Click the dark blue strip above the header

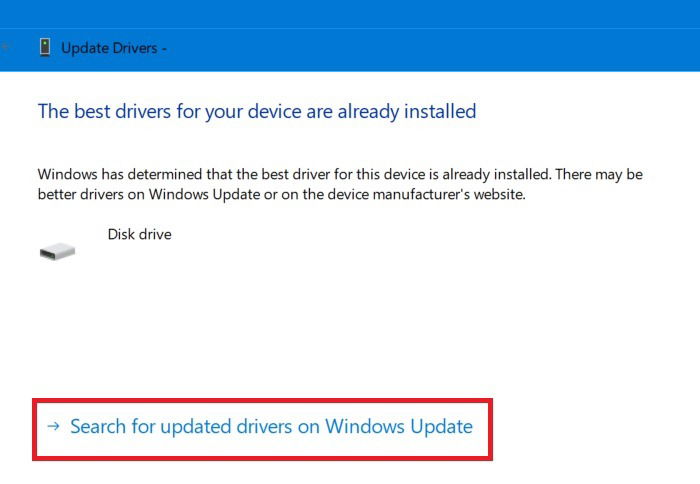(x=350, y=14)
